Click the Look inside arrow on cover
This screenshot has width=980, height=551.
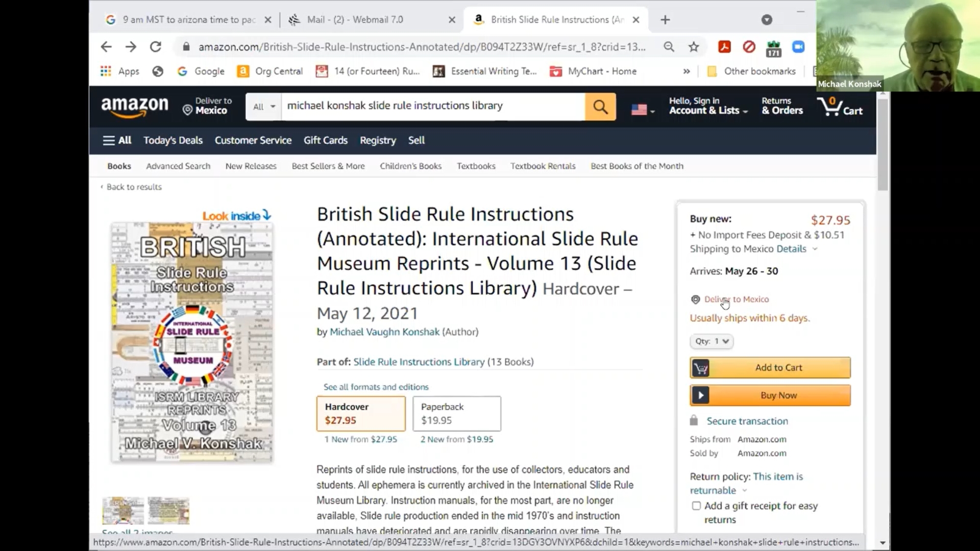point(267,215)
